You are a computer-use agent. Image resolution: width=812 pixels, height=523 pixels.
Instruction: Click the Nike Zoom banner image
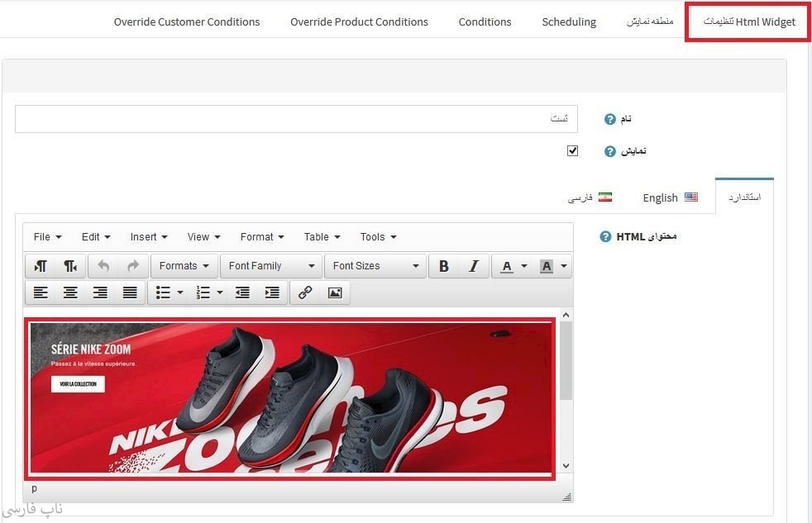[289, 397]
